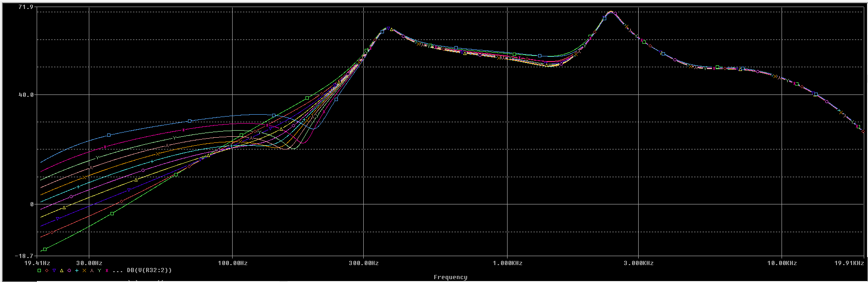Click the 1.000KHz x-axis label
The image size is (868, 282).
[508, 263]
